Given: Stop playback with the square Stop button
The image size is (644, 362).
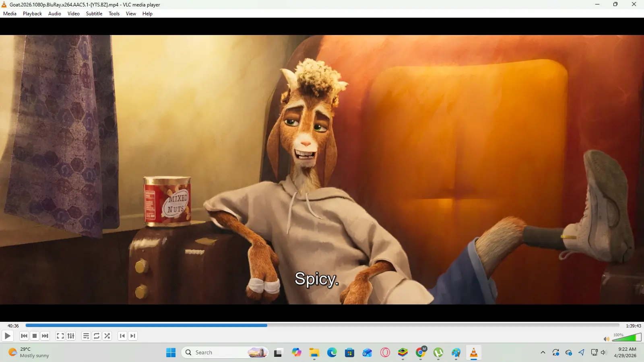Looking at the screenshot, I should [x=35, y=336].
